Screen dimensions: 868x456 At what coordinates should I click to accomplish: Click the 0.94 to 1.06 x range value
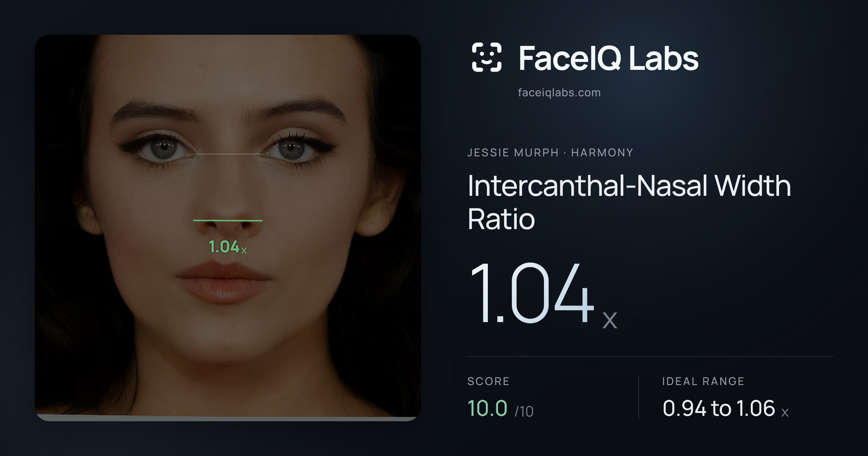click(726, 409)
